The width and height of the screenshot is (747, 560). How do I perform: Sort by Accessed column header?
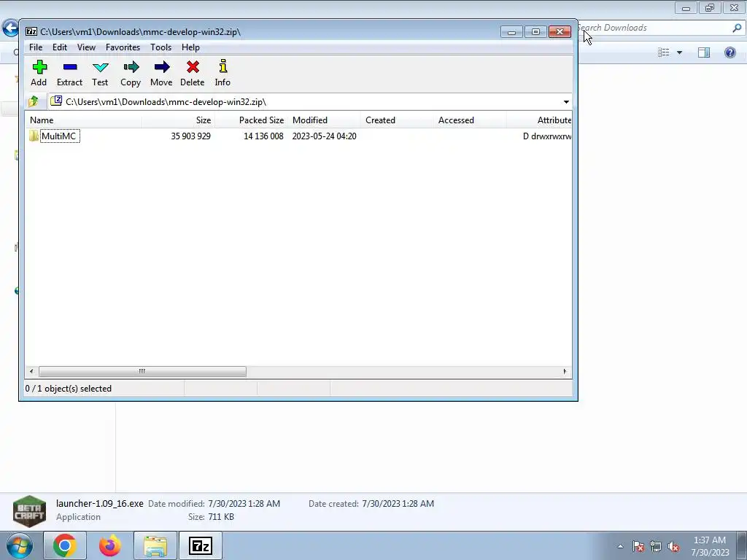470,120
